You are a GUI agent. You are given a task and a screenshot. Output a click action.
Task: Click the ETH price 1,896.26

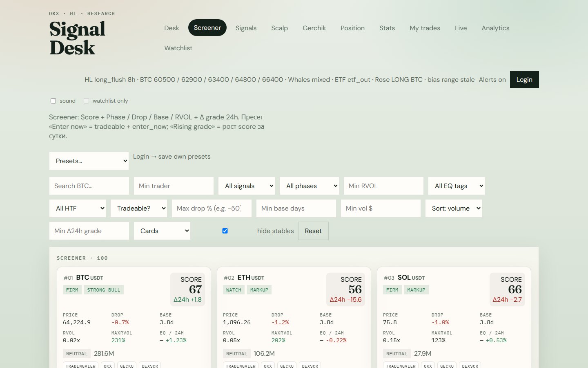(237, 323)
